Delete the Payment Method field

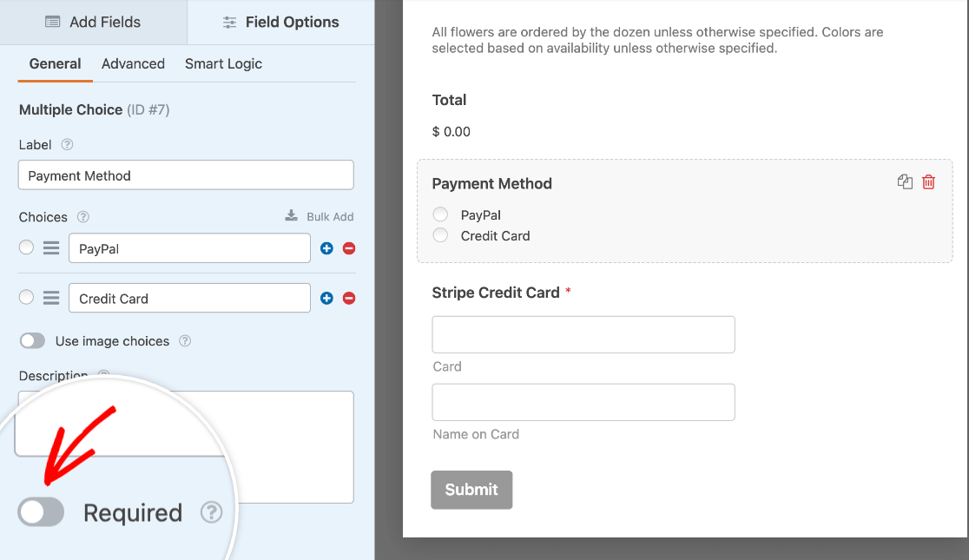(928, 181)
